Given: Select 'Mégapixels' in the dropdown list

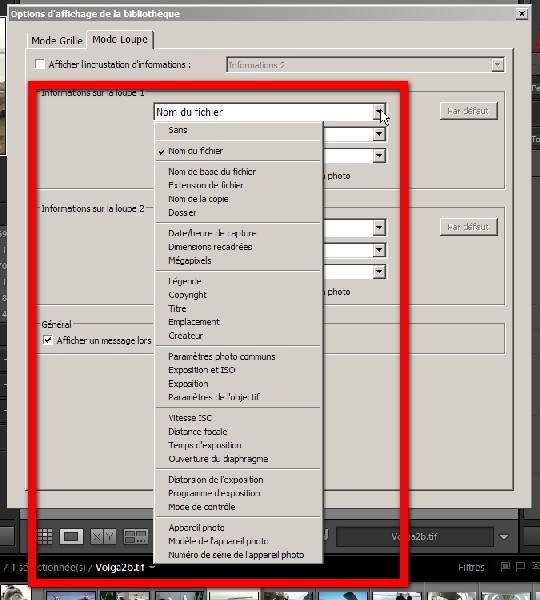Looking at the screenshot, I should pos(190,261).
